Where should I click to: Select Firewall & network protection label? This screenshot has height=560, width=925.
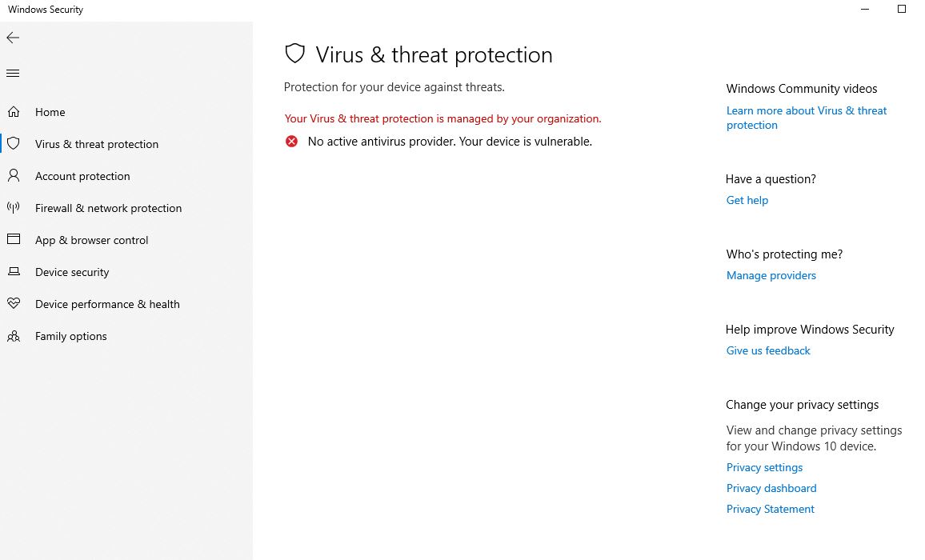pyautogui.click(x=108, y=208)
